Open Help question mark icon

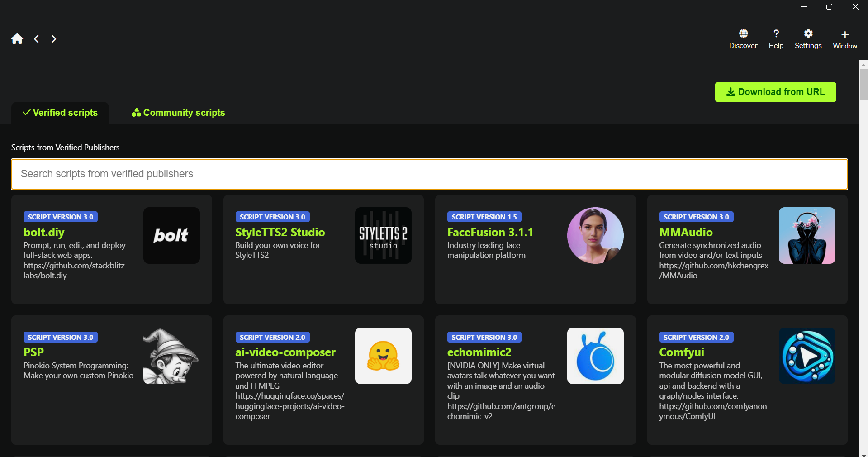776,33
